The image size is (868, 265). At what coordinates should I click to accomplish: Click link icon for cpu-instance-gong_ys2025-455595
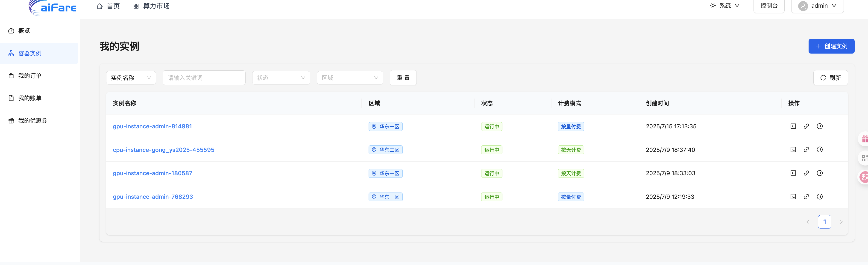(806, 150)
